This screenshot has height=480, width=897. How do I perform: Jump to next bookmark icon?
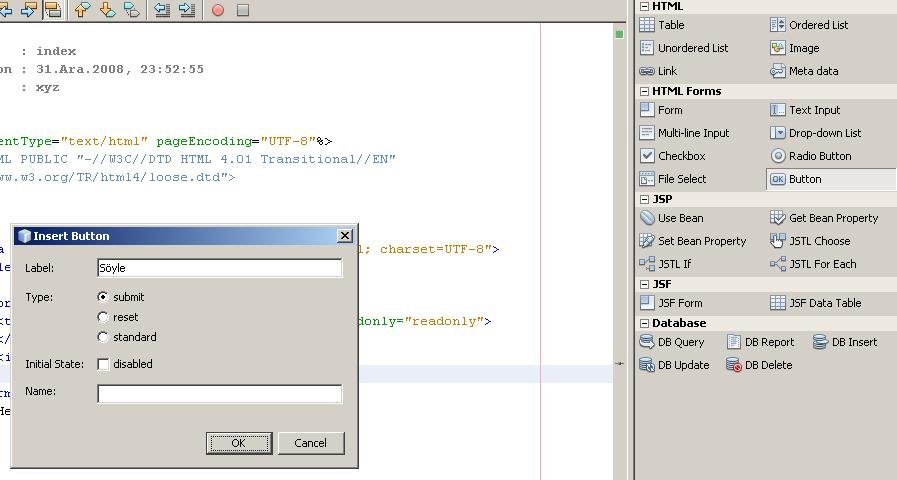[107, 10]
